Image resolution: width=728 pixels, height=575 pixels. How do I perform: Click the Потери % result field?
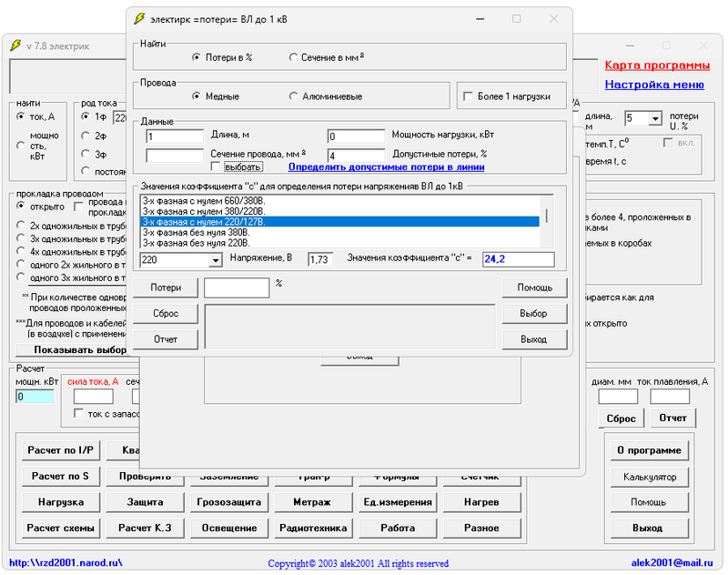(x=237, y=287)
